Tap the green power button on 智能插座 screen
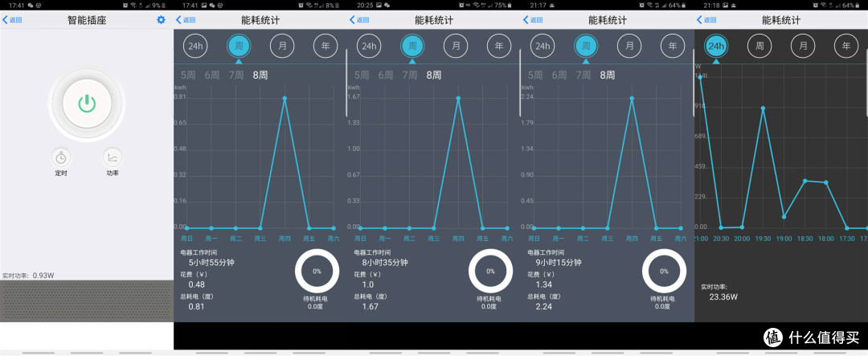 [x=87, y=104]
